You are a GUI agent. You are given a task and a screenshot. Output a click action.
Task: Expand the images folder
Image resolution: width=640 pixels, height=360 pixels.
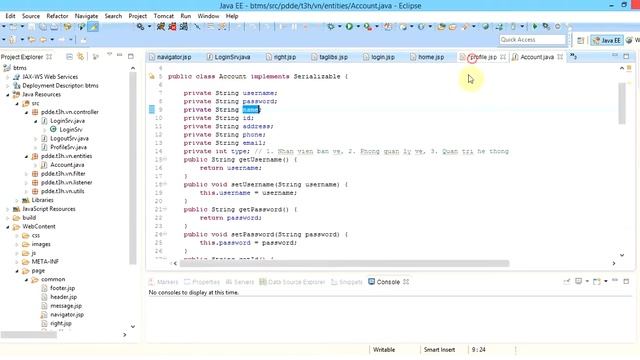coord(17,244)
